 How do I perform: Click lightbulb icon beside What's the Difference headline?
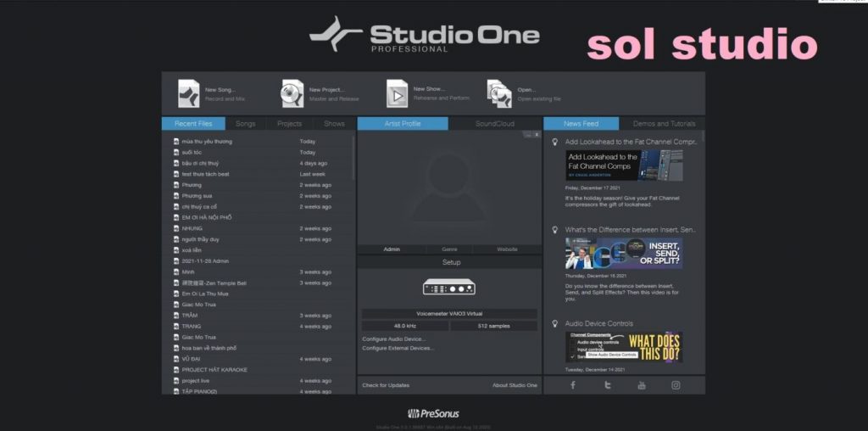tap(554, 229)
